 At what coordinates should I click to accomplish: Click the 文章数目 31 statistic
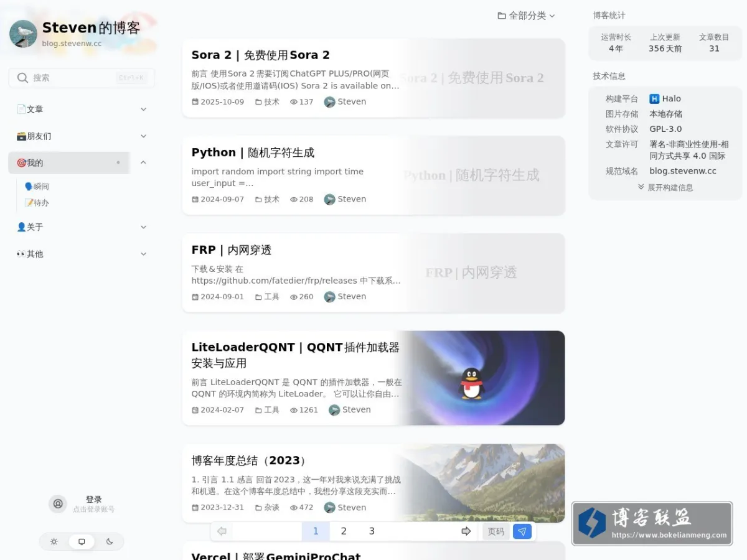tap(714, 43)
